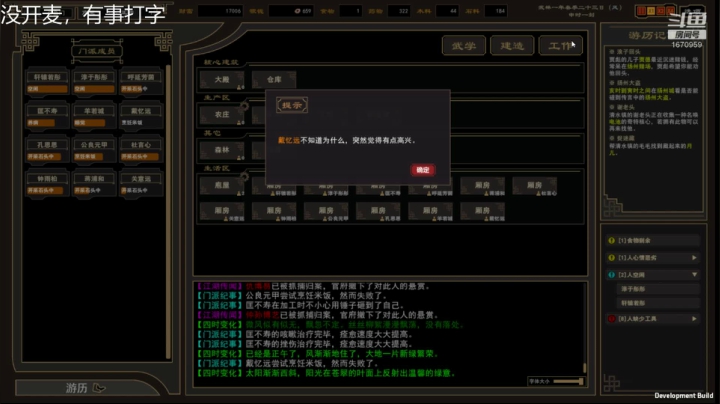Screen dimensions: 720x404
Task: Click the 谢老头 journal entry title
Action: (x=625, y=107)
